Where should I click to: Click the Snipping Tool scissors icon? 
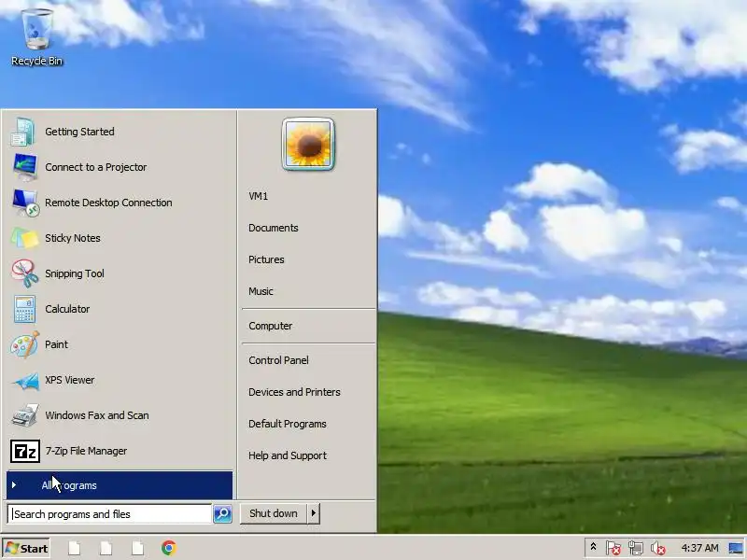(x=25, y=273)
